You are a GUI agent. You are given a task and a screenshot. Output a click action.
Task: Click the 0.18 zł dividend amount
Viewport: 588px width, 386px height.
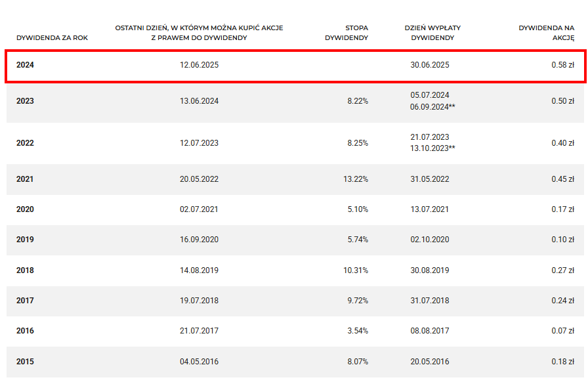point(562,362)
